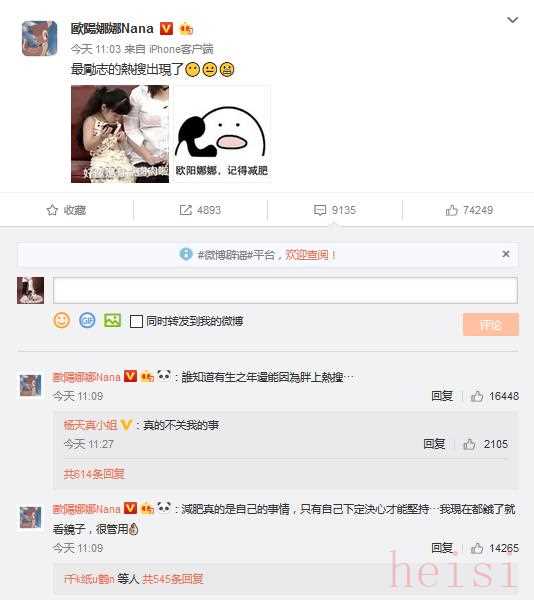Viewport: 534px width, 600px height.
Task: Check 同时转发到我的微博 checkbox
Action: pos(136,321)
